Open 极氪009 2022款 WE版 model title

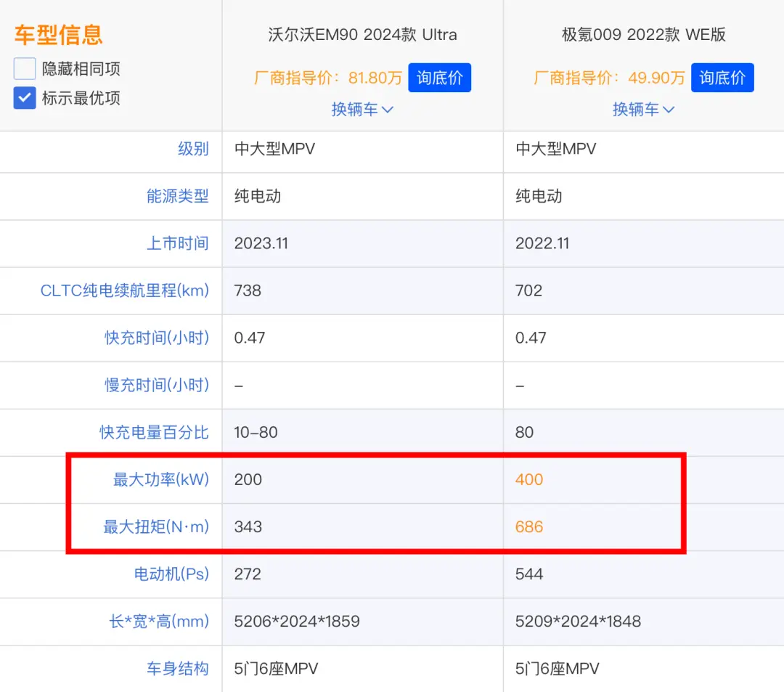[x=643, y=35]
